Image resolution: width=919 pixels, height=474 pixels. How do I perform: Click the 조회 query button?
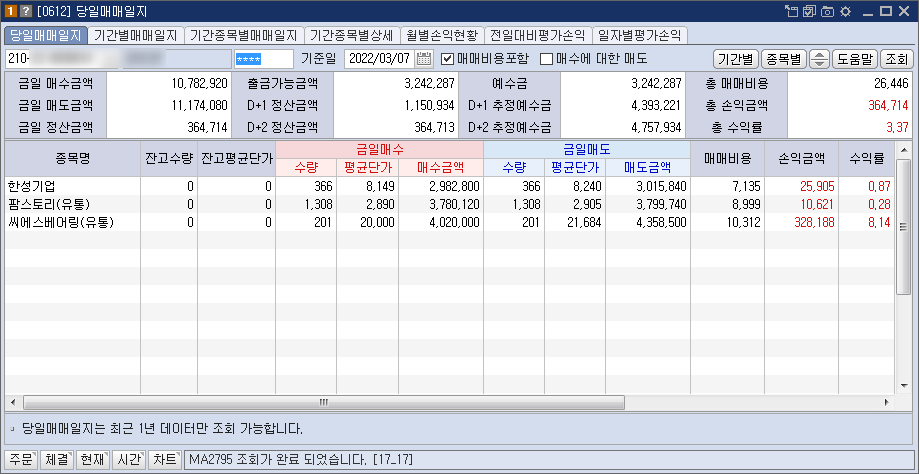click(x=897, y=59)
